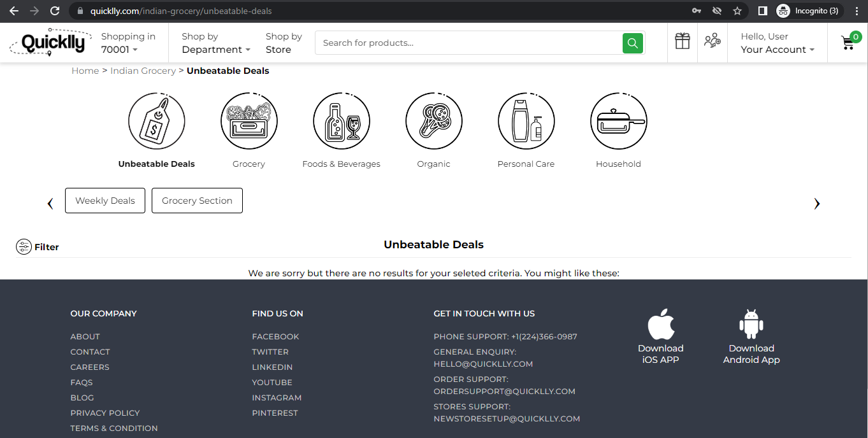Click the Incognito profile indicator
The width and height of the screenshot is (868, 438).
tap(809, 11)
